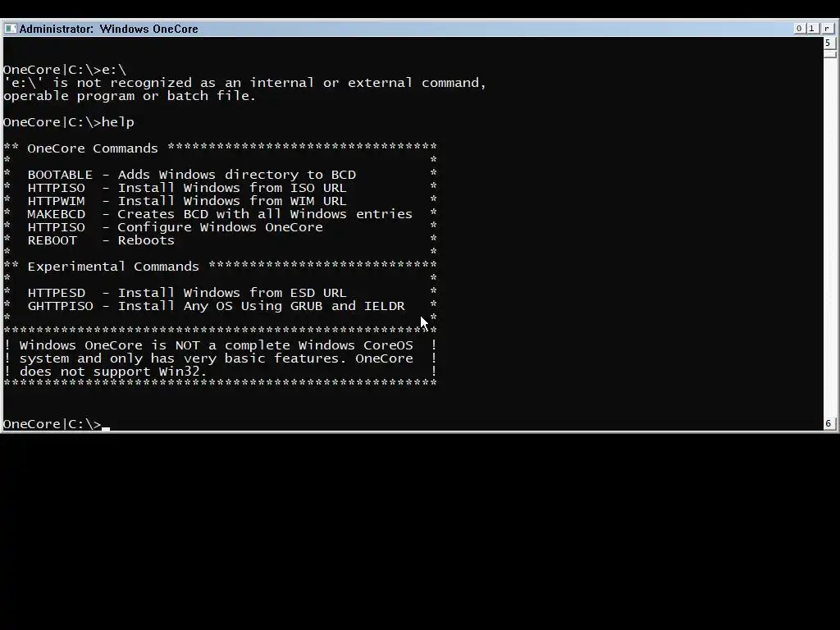The image size is (840, 630).
Task: Click the scroll-up arrow of the console scrollbar
Action: tap(829, 43)
